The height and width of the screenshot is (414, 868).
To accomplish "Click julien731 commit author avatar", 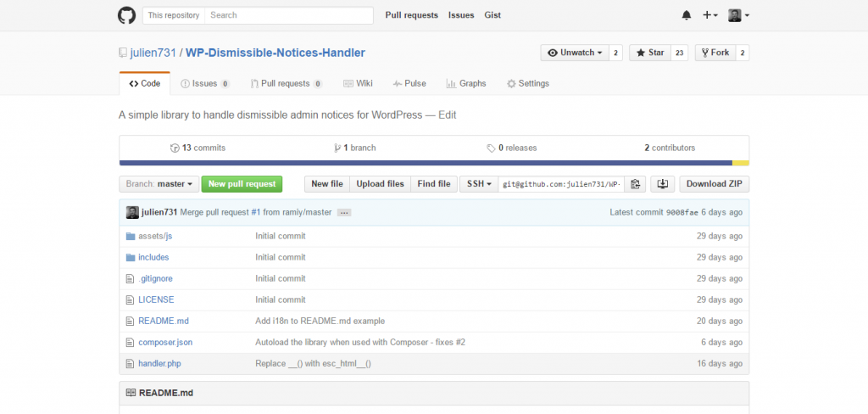I will point(132,212).
